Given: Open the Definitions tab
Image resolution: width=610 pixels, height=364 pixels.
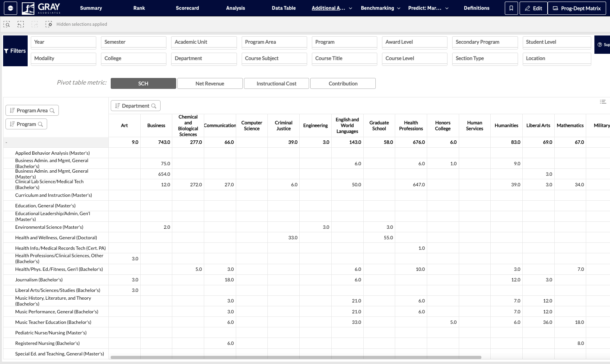Looking at the screenshot, I should [477, 8].
